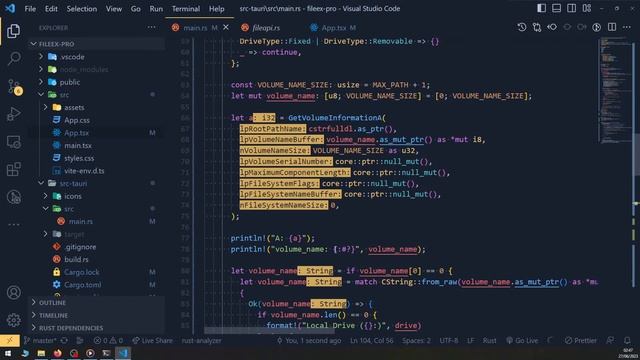Split the editor to the right
Image resolution: width=640 pixels, height=360 pixels.
click(x=612, y=27)
